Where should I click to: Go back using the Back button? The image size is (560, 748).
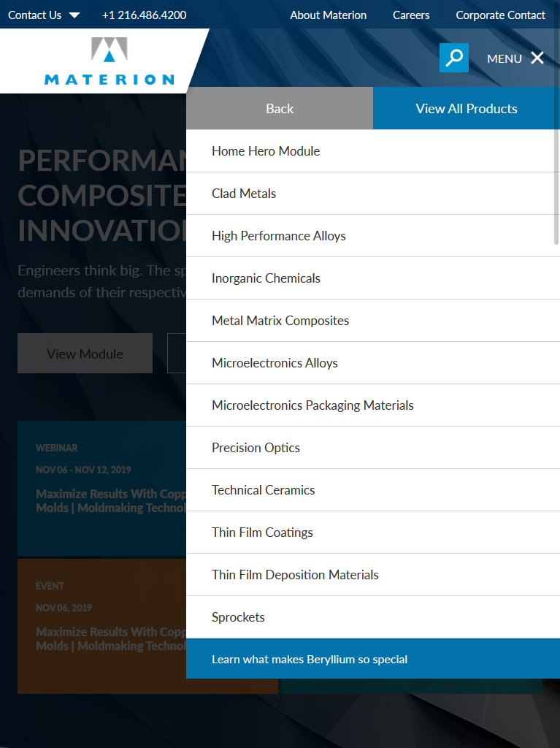[x=280, y=108]
